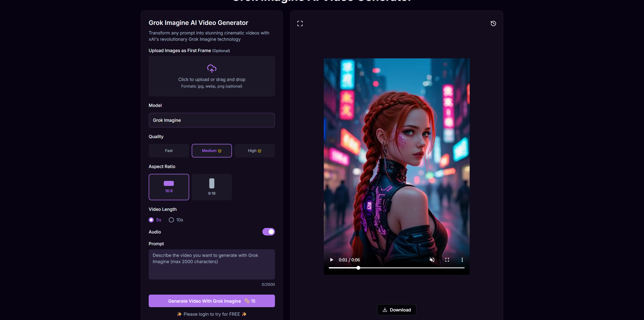
Task: Click the 'Please login to try for FREE' text
Action: point(212,314)
